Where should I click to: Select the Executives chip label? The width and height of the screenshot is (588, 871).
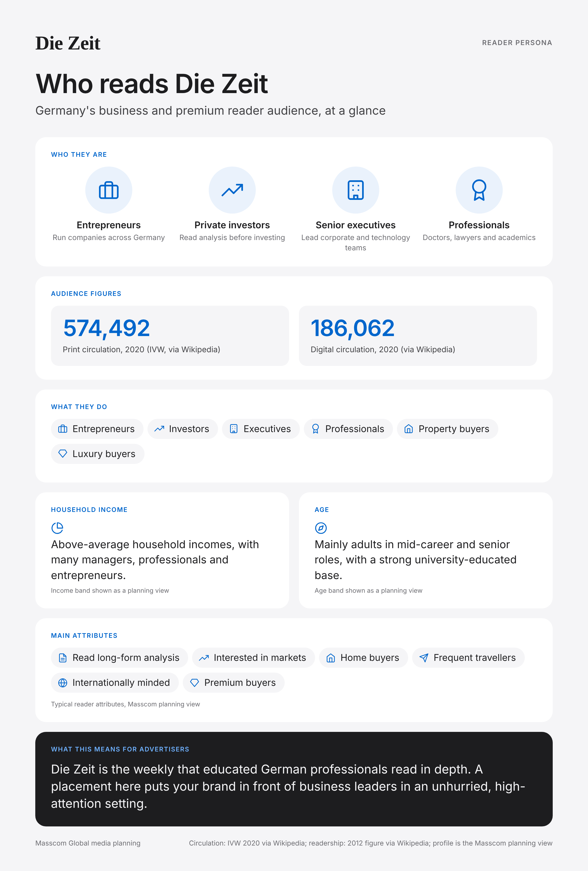pyautogui.click(x=267, y=429)
